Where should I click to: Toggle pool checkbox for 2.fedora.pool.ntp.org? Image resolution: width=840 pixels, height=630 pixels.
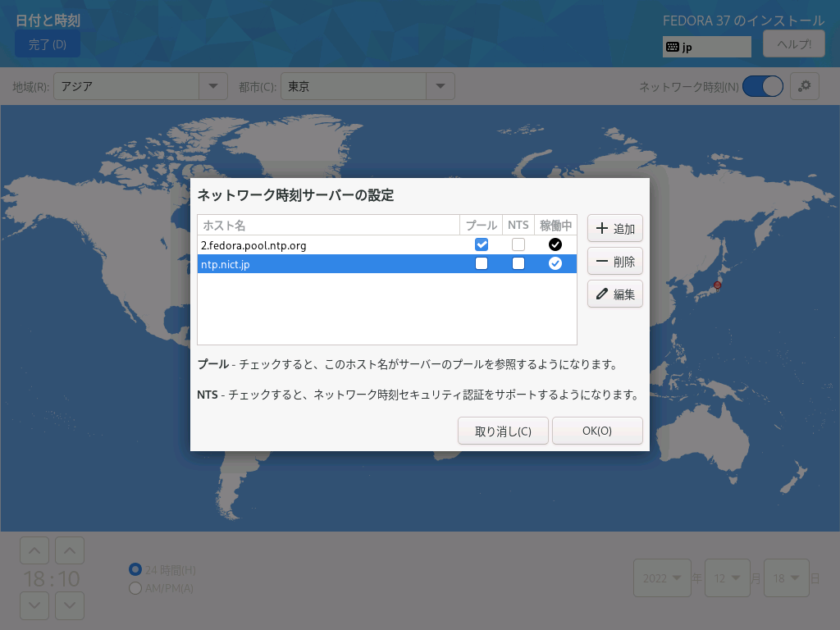pos(481,244)
